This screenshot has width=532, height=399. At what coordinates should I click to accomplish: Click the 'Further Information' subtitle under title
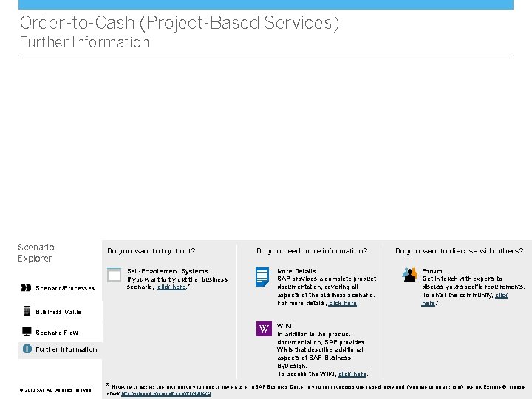[x=84, y=42]
